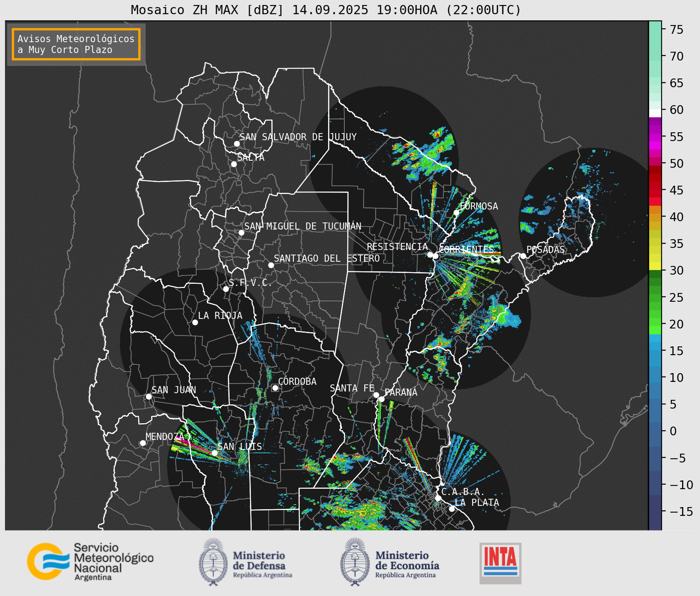
Task: Click the red 45 dBZ band on scale
Action: [655, 190]
